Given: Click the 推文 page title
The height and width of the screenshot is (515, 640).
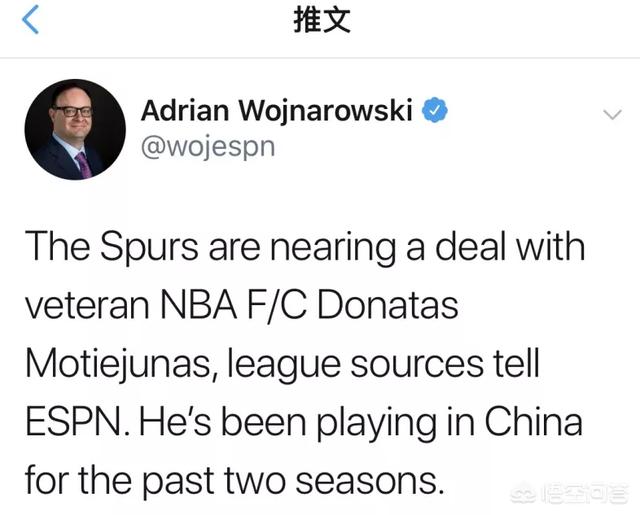Looking at the screenshot, I should click(322, 20).
